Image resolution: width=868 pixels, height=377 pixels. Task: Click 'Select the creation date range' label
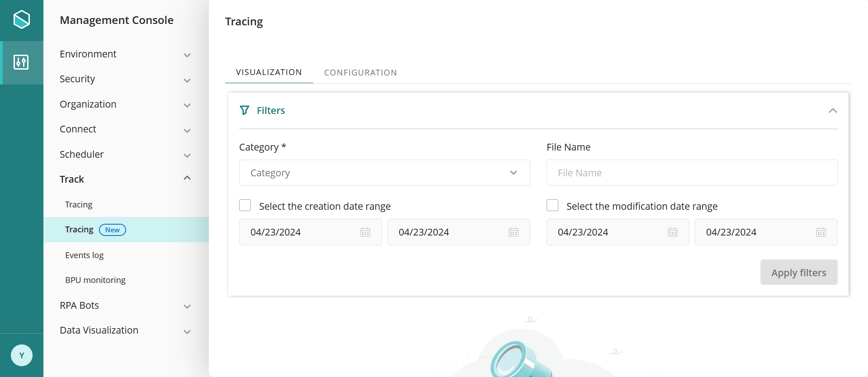325,207
